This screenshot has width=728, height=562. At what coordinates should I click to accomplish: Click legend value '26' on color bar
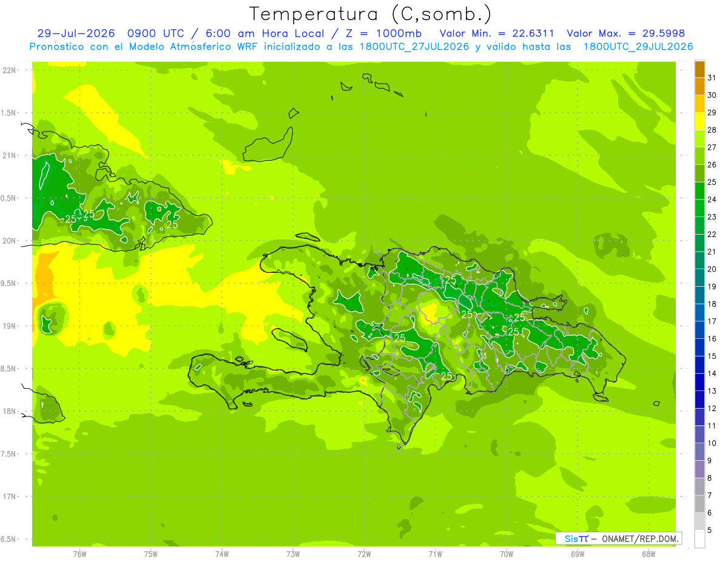[x=712, y=165]
